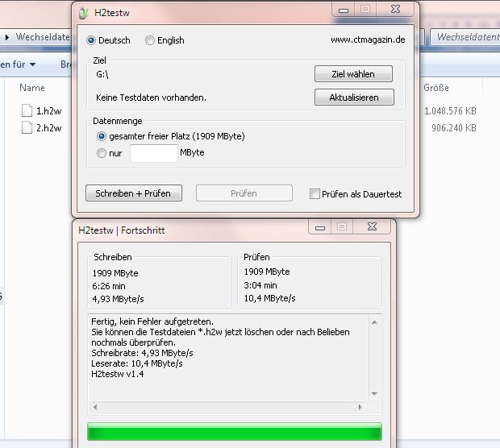Click the file icon of 2.h2w
500x448 pixels.
pos(27,127)
